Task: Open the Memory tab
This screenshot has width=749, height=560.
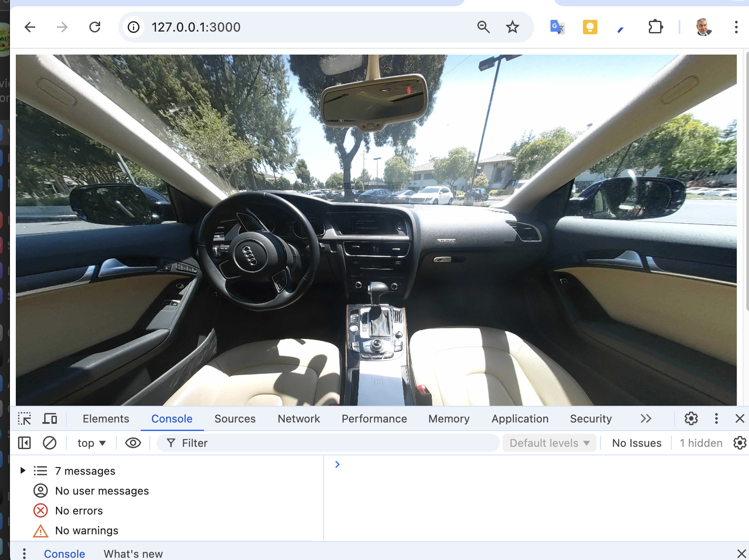Action: pos(449,419)
